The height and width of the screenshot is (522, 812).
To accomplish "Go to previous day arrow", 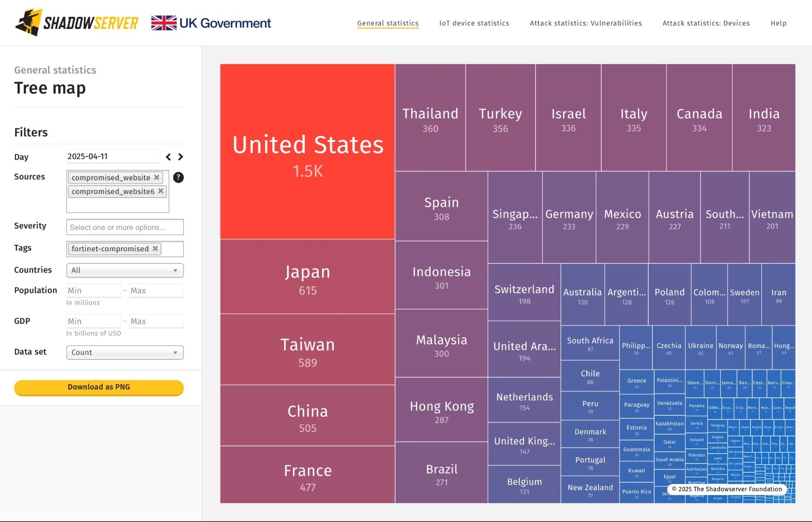I will 168,157.
